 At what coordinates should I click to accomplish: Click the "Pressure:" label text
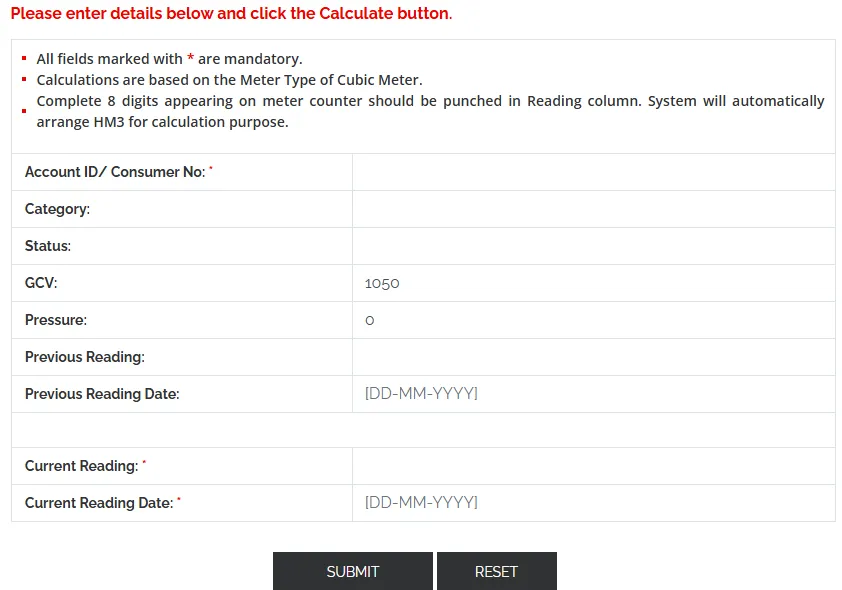click(56, 320)
